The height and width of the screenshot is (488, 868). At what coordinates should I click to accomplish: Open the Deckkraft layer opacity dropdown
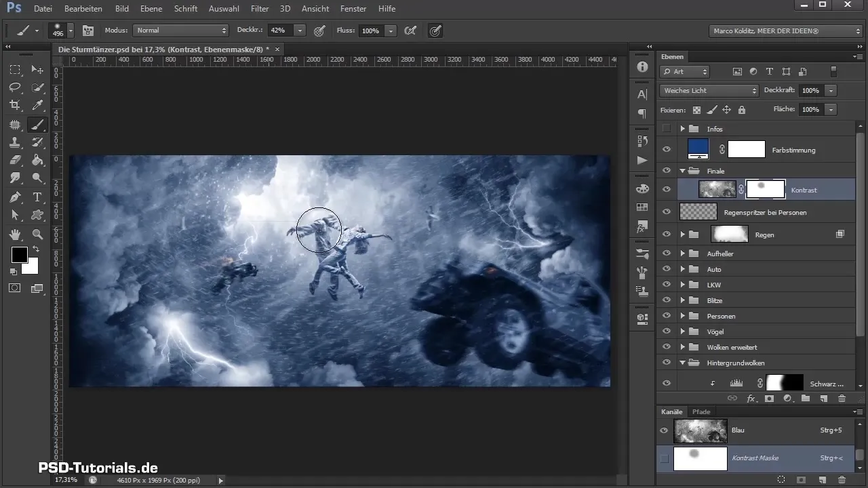831,90
